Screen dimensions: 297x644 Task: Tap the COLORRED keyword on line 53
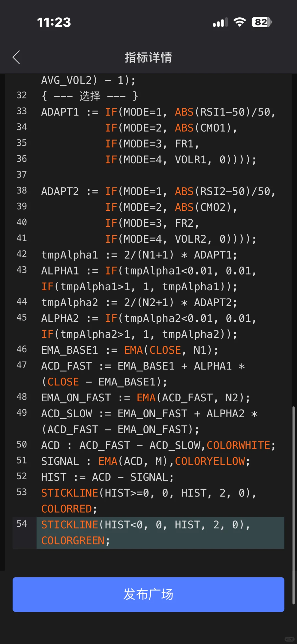[67, 509]
